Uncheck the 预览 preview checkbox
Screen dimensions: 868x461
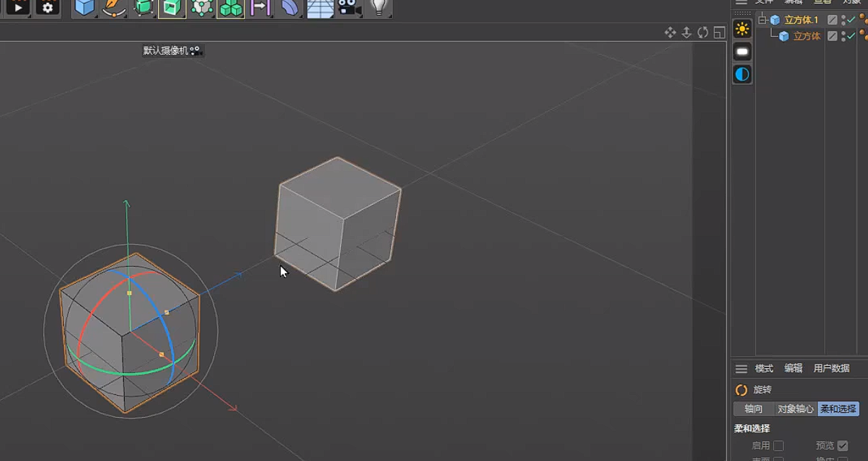pyautogui.click(x=842, y=445)
